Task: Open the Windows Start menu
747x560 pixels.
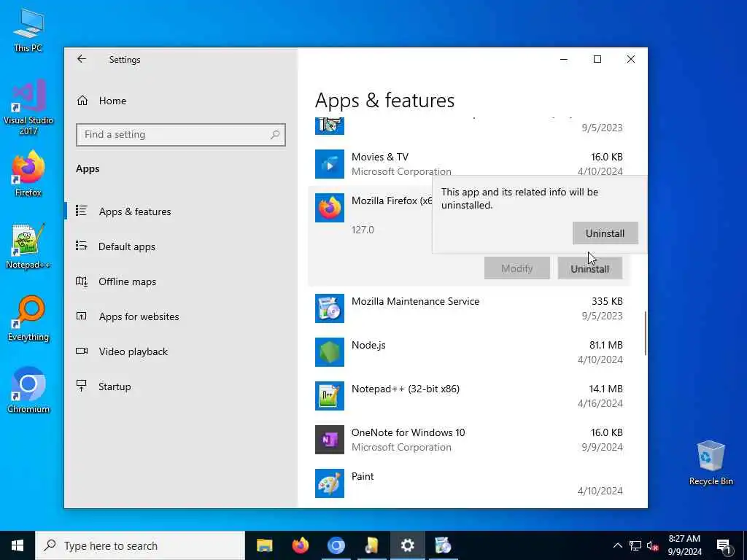Action: coord(18,545)
